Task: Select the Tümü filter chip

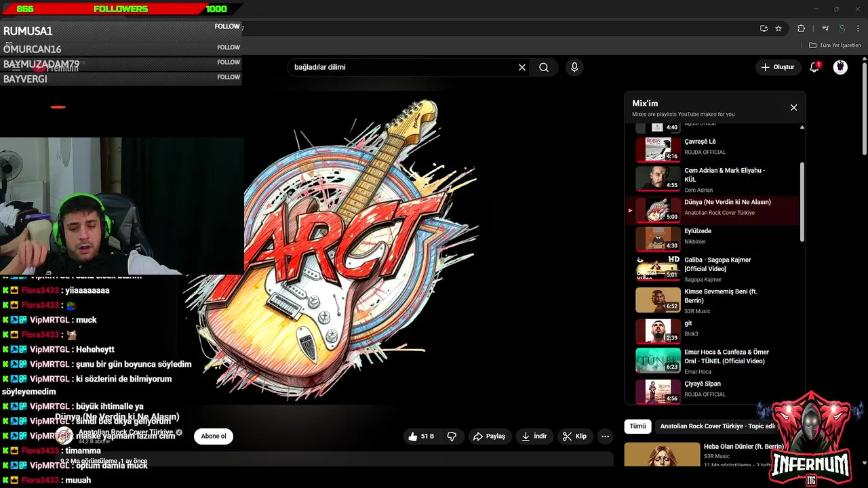Action: (x=637, y=426)
